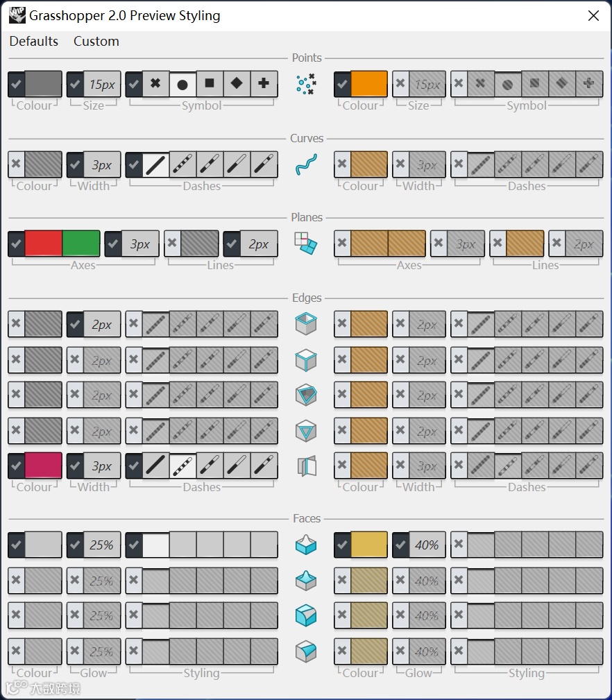Click the grey default Points colour swatch
Screen dimensions: 612x700
pos(43,83)
